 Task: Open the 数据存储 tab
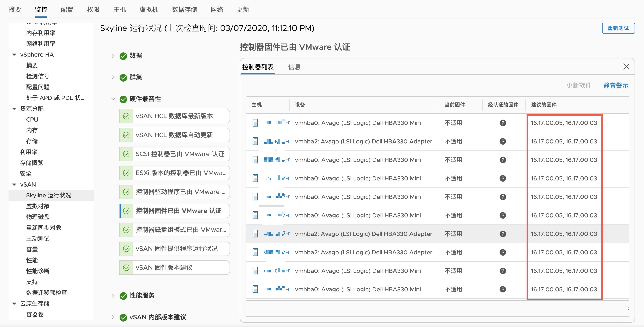[x=184, y=9]
